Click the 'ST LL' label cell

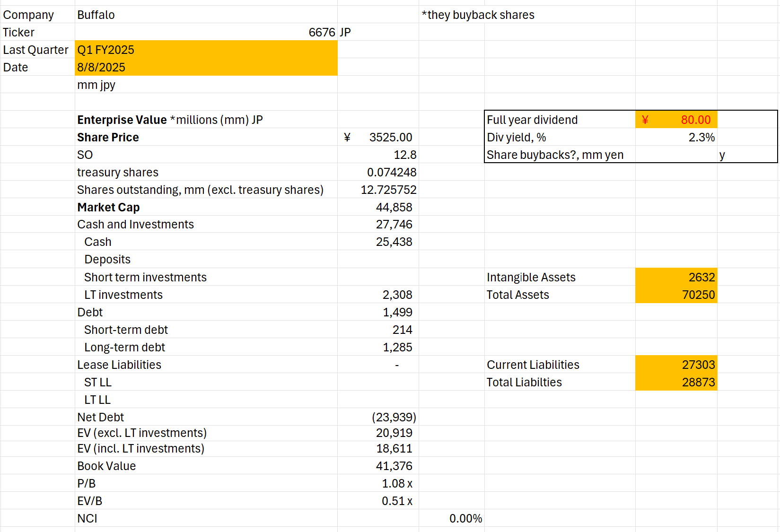[206, 382]
